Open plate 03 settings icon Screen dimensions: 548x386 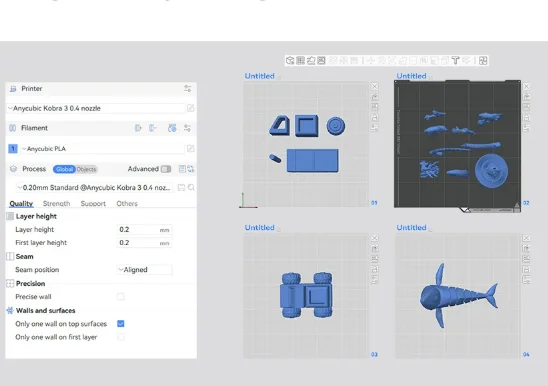click(x=375, y=280)
